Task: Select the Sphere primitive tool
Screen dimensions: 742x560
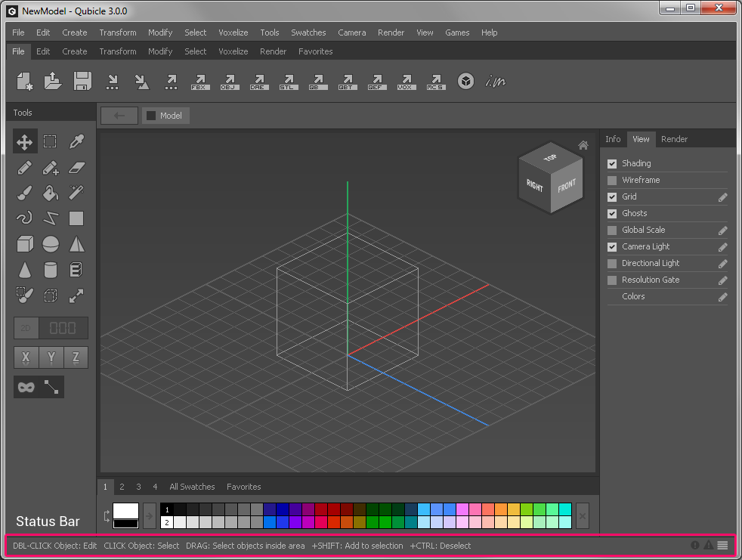Action: click(x=51, y=244)
